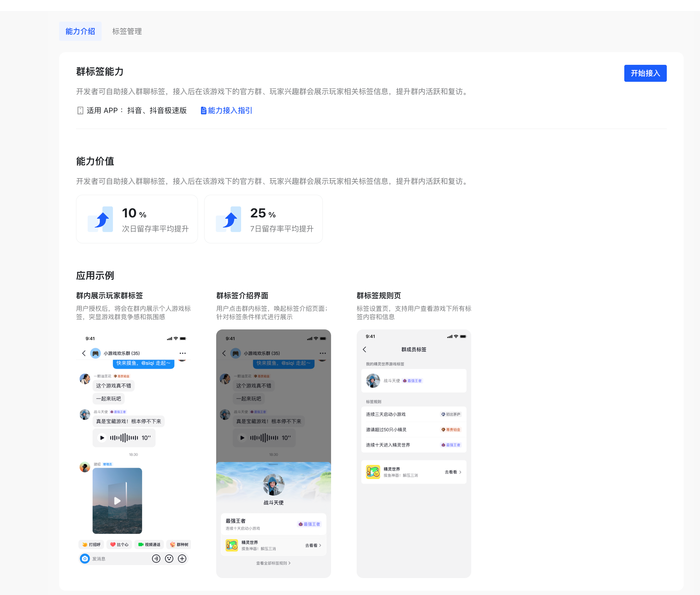This screenshot has width=700, height=595.
Task: Play the video thumbnail in the chat
Action: tap(117, 501)
